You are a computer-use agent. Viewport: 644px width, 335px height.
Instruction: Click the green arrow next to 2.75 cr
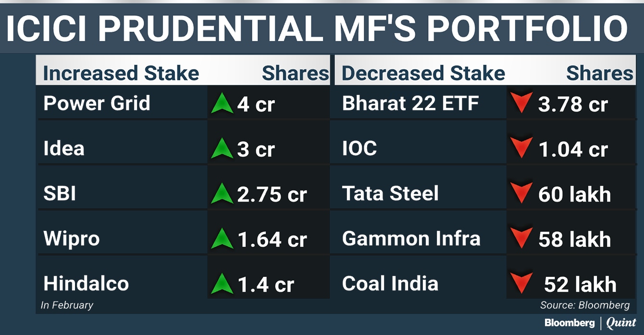[x=222, y=193]
